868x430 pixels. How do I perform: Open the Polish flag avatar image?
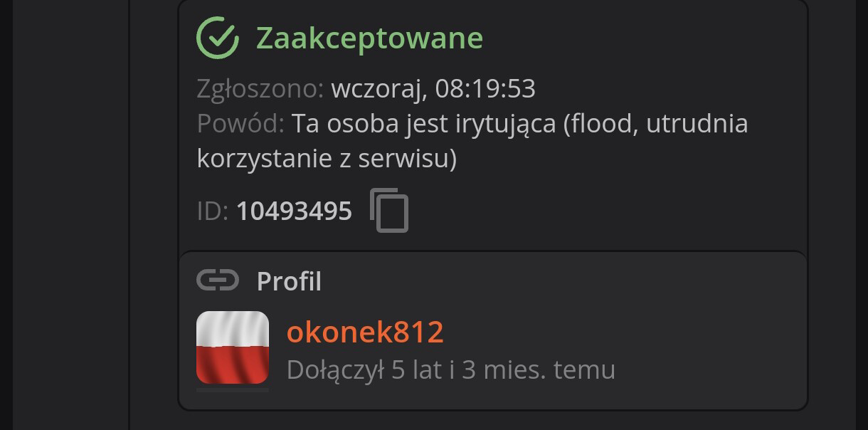(x=233, y=347)
